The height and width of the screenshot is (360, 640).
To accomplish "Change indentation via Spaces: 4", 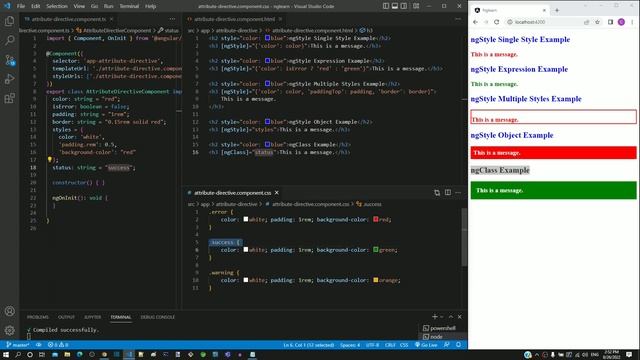I will click(x=350, y=345).
